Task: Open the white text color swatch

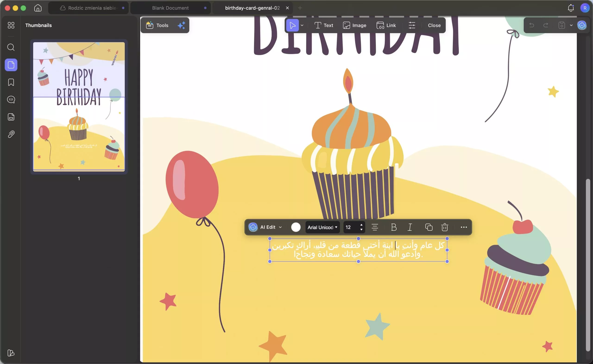Action: coord(296,227)
